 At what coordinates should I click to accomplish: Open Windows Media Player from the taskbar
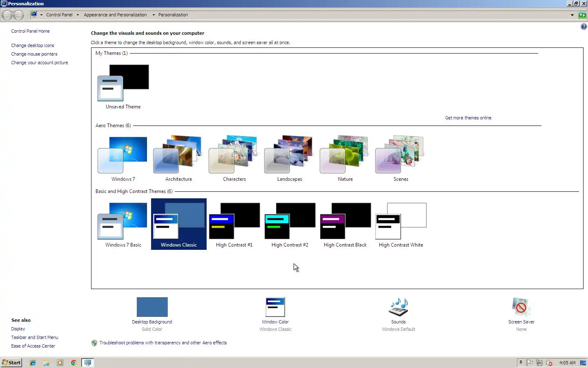[60, 363]
